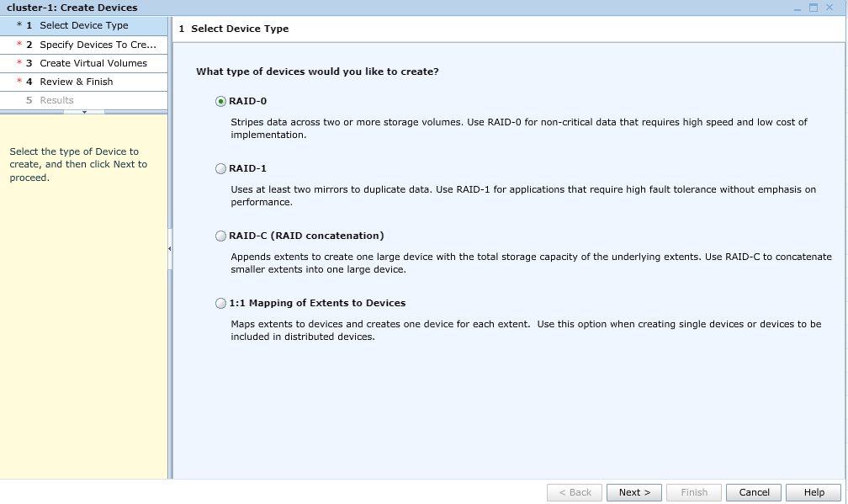Select the RAID-0 radio button
Viewport: 848px width, 504px height.
click(220, 101)
